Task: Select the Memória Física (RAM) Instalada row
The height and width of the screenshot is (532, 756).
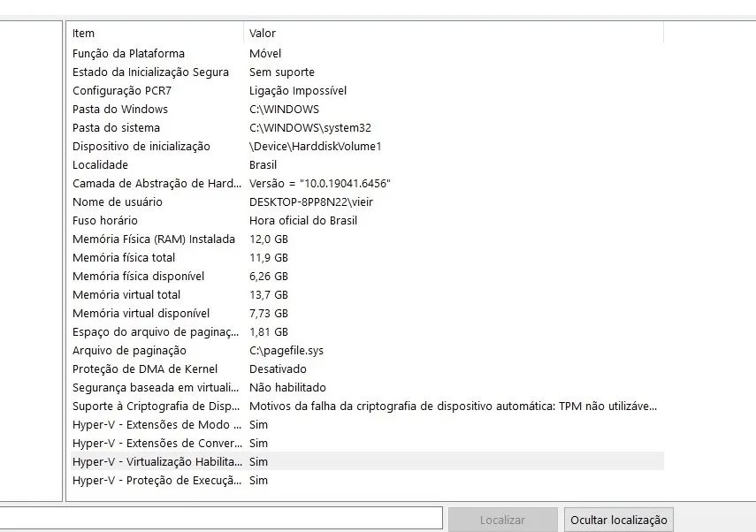Action: click(367, 239)
